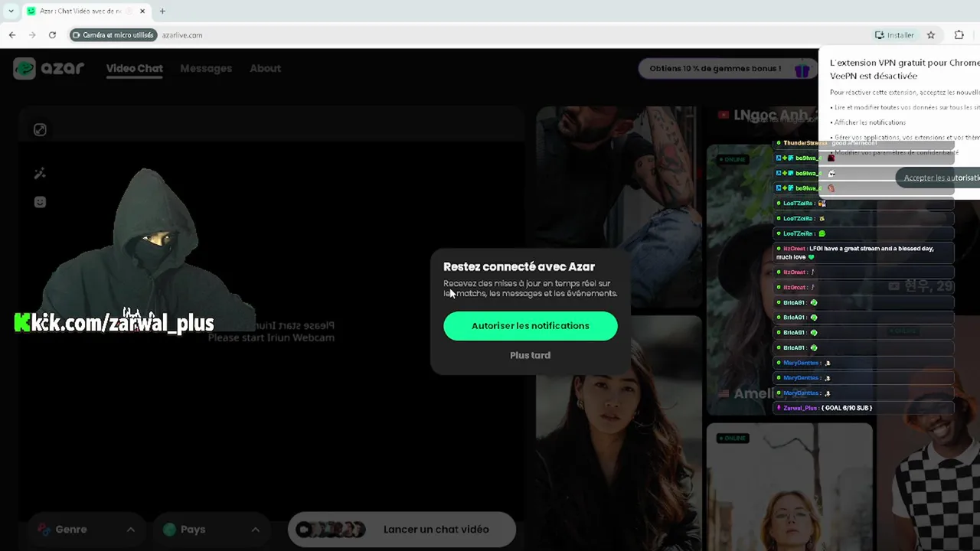Image resolution: width=980 pixels, height=551 pixels.
Task: Dismiss with Plus tard
Action: [531, 355]
